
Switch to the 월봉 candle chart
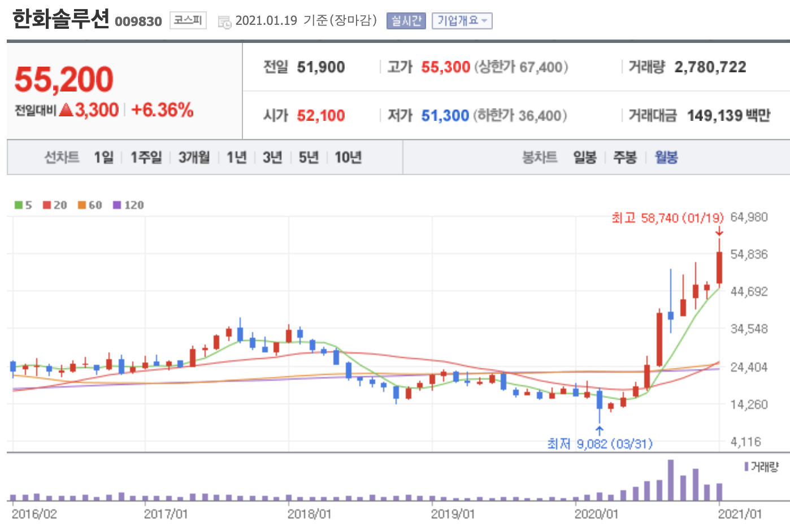(x=666, y=157)
